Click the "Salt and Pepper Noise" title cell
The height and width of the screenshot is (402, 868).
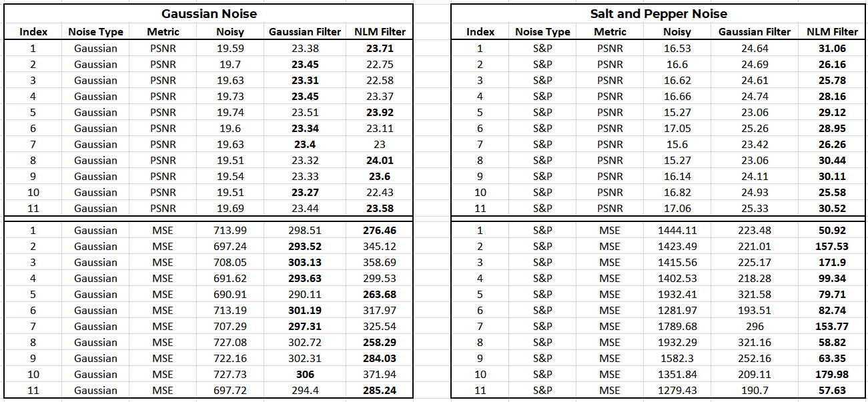[x=658, y=13]
